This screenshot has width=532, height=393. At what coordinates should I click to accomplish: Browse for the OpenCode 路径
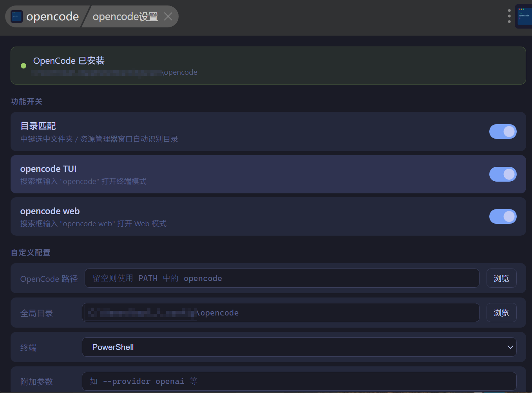[501, 278]
